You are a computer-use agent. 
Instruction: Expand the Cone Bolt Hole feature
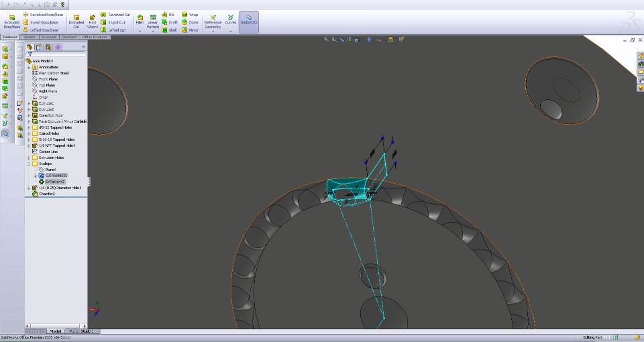pyautogui.click(x=29, y=115)
